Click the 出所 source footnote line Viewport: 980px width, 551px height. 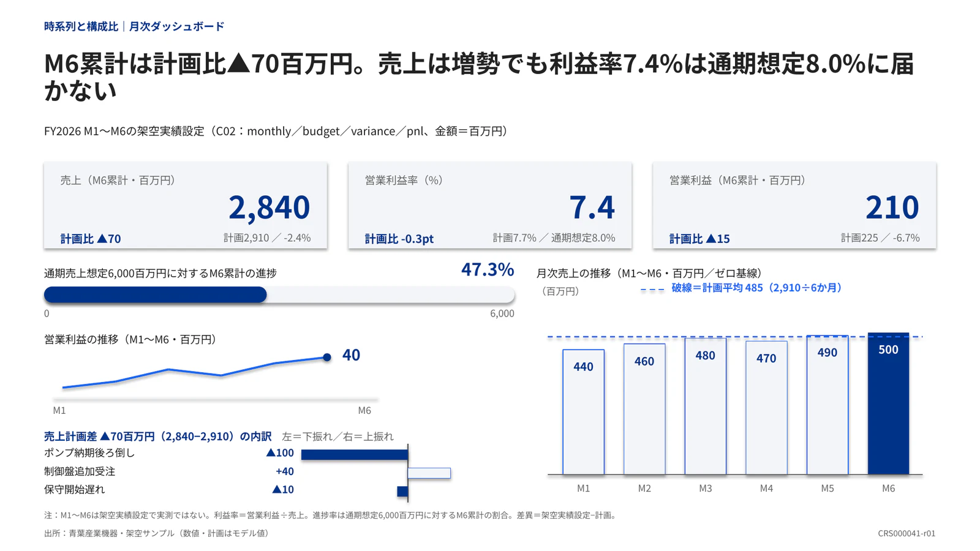(157, 533)
